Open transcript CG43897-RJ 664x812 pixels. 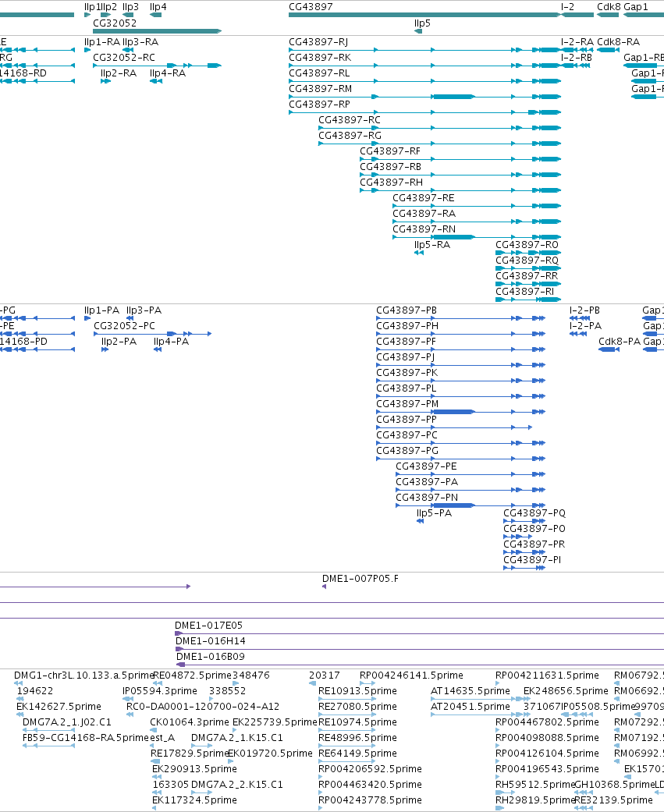click(x=424, y=50)
